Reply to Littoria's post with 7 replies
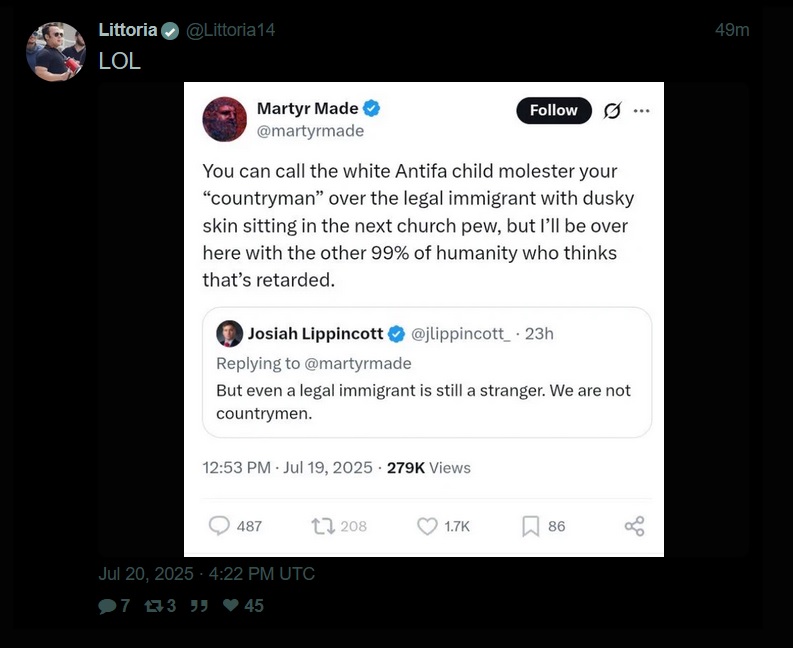This screenshot has height=648, width=793. 107,606
